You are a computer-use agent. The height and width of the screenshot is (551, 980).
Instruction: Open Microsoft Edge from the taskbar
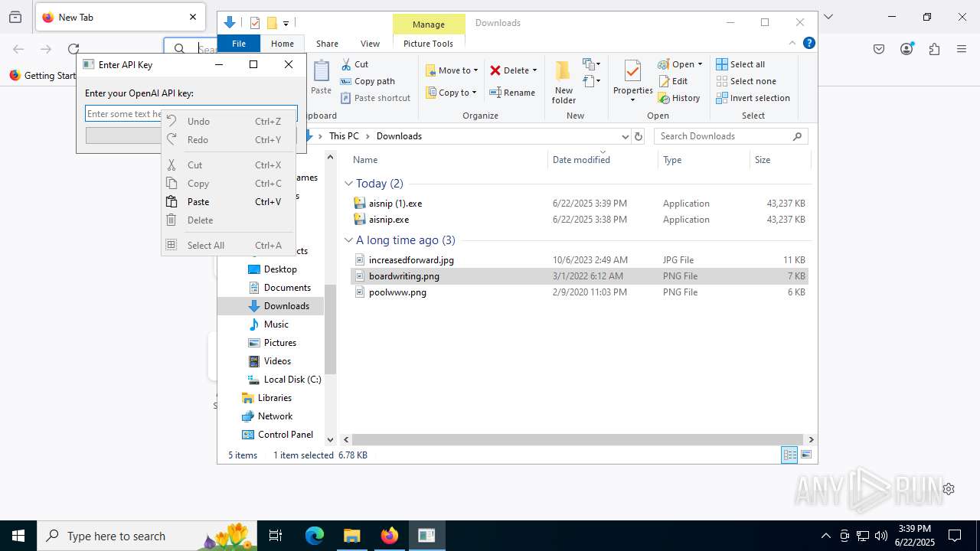click(x=315, y=536)
